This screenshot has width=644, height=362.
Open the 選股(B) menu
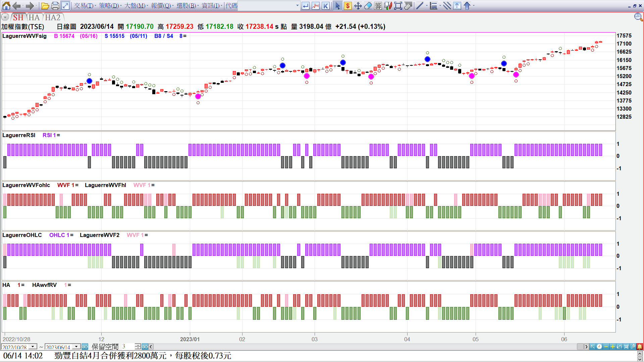pyautogui.click(x=186, y=6)
